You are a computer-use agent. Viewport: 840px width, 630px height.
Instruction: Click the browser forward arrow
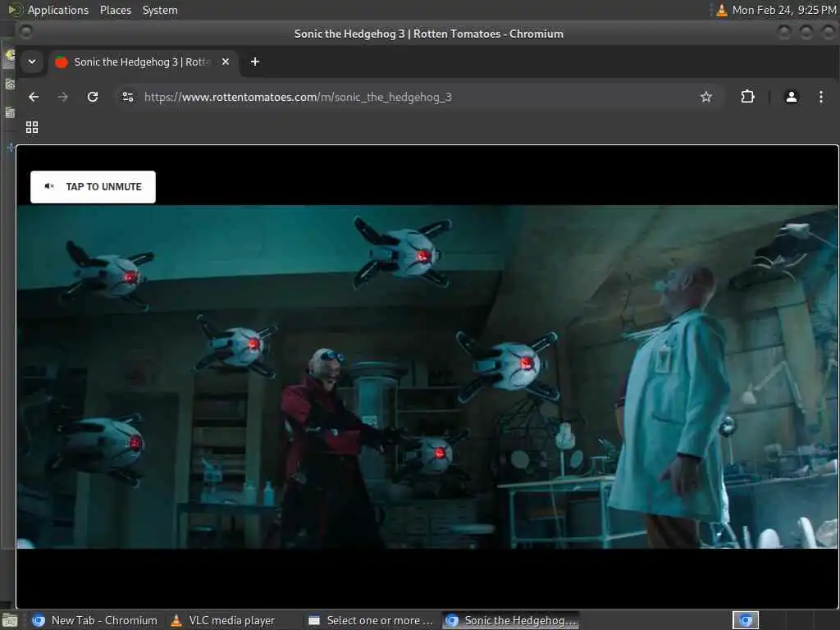[62, 97]
